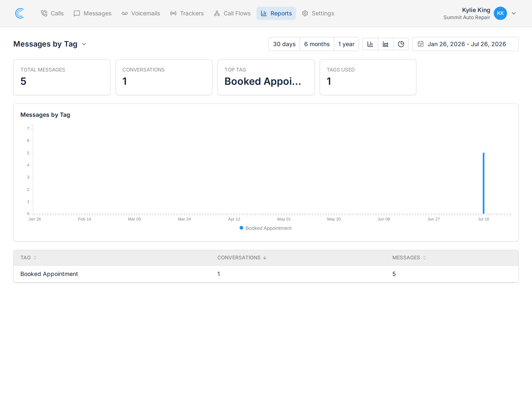Click the Kylie King user name

[x=476, y=10]
